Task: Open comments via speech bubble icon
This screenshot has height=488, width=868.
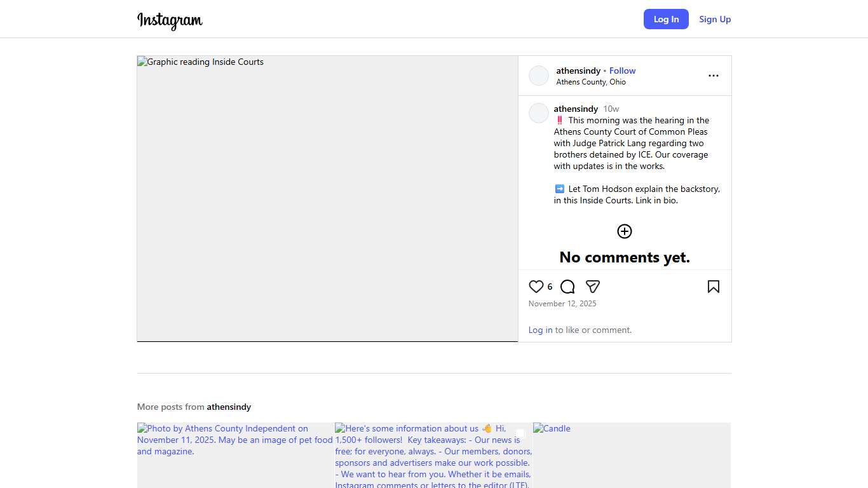Action: pyautogui.click(x=567, y=287)
